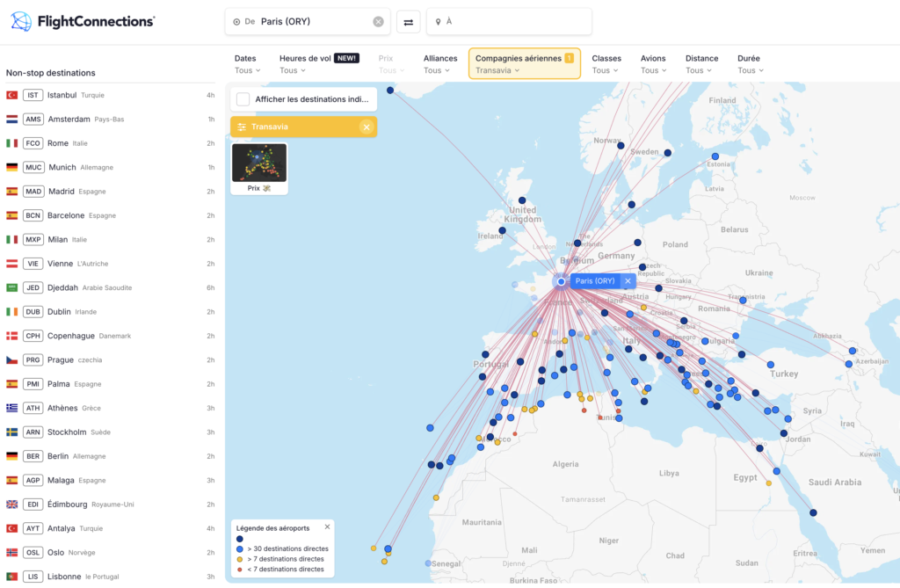The image size is (900, 588).
Task: Clear the Paris (ORY) departure field
Action: coord(378,22)
